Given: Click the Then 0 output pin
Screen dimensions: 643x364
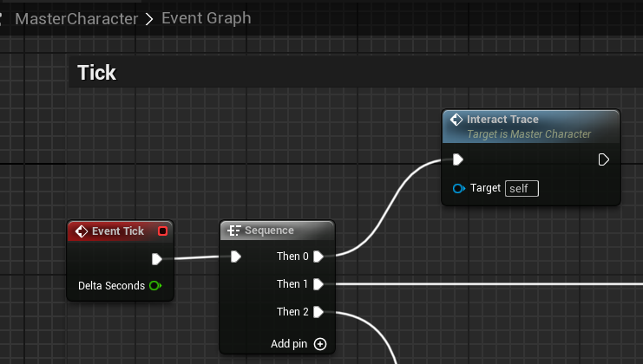Looking at the screenshot, I should (318, 257).
